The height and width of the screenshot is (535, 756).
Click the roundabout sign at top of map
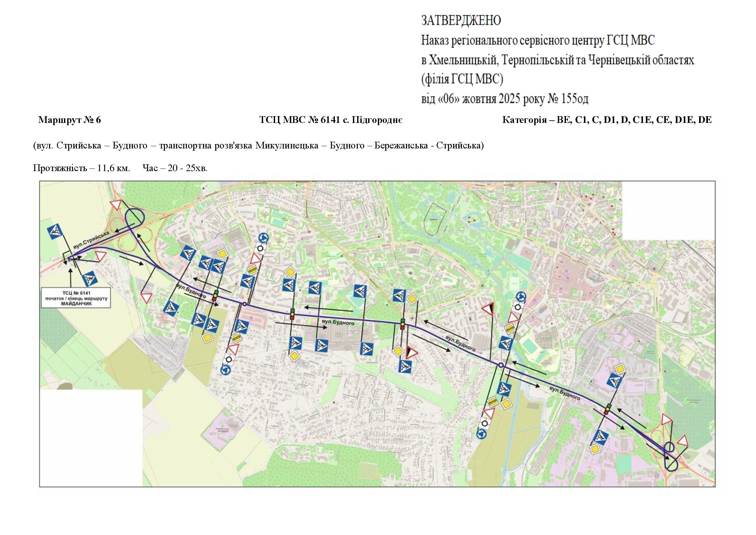point(263,238)
